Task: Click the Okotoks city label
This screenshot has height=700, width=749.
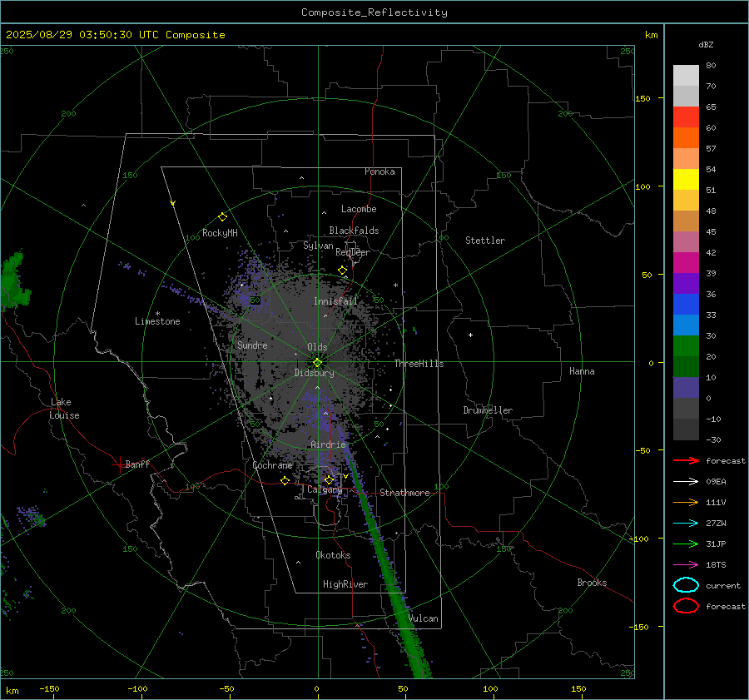Action: pos(333,555)
